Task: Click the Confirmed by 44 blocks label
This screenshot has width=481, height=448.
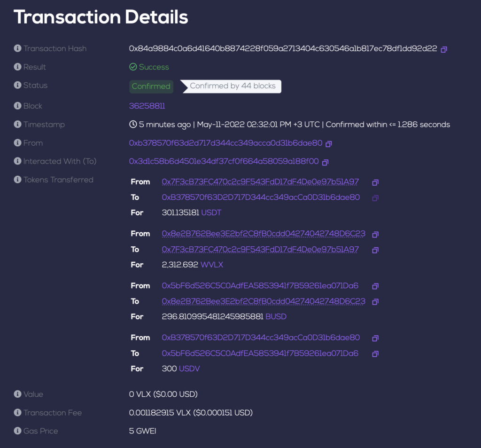Action: point(233,86)
